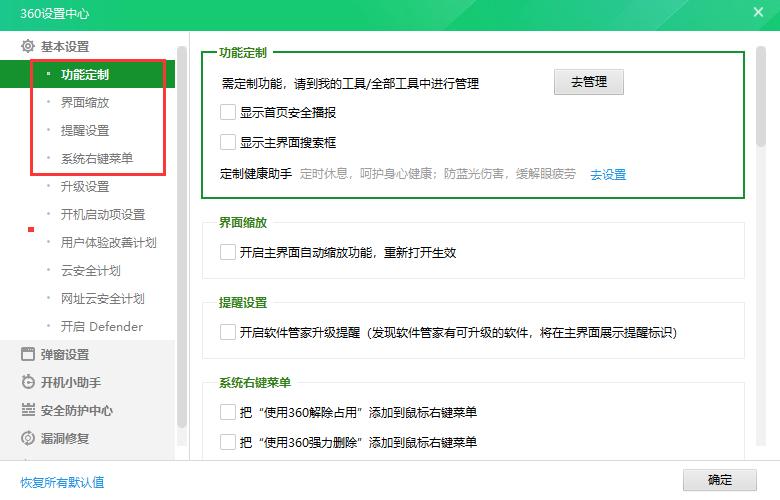Click 恢复所有默认值 link
780x500 pixels.
(x=62, y=482)
